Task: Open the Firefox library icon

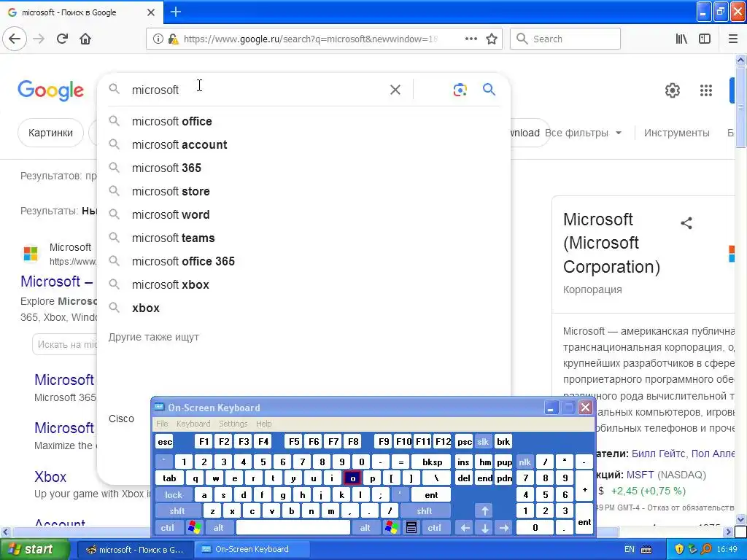Action: (x=681, y=39)
